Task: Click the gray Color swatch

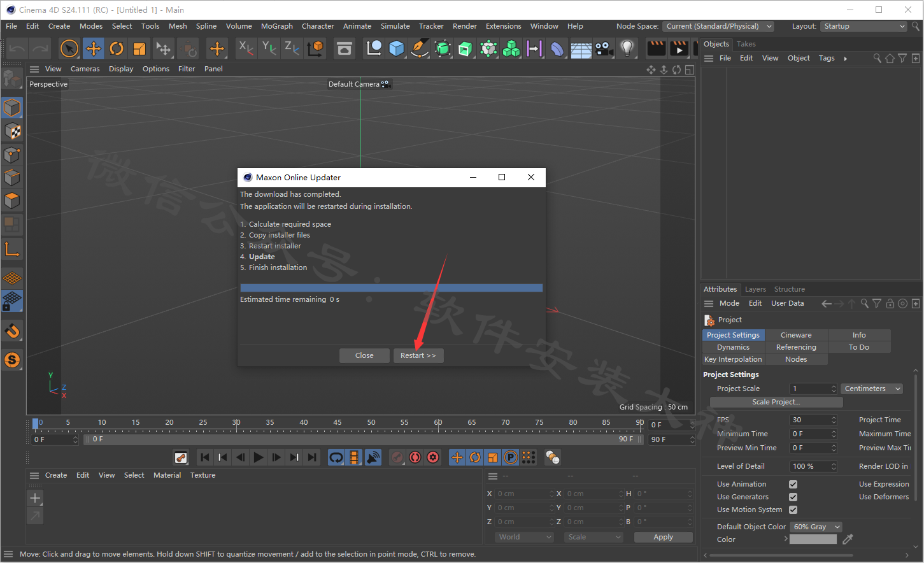Action: pos(813,539)
